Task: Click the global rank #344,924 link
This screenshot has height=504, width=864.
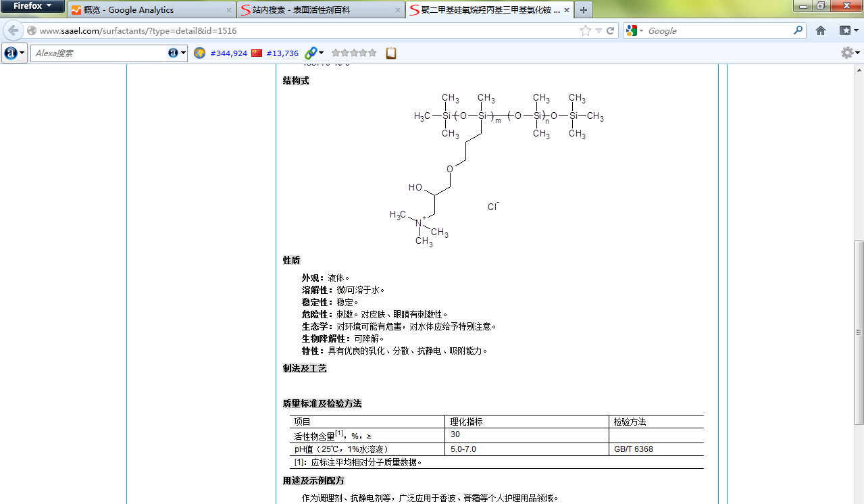Action: coord(228,53)
